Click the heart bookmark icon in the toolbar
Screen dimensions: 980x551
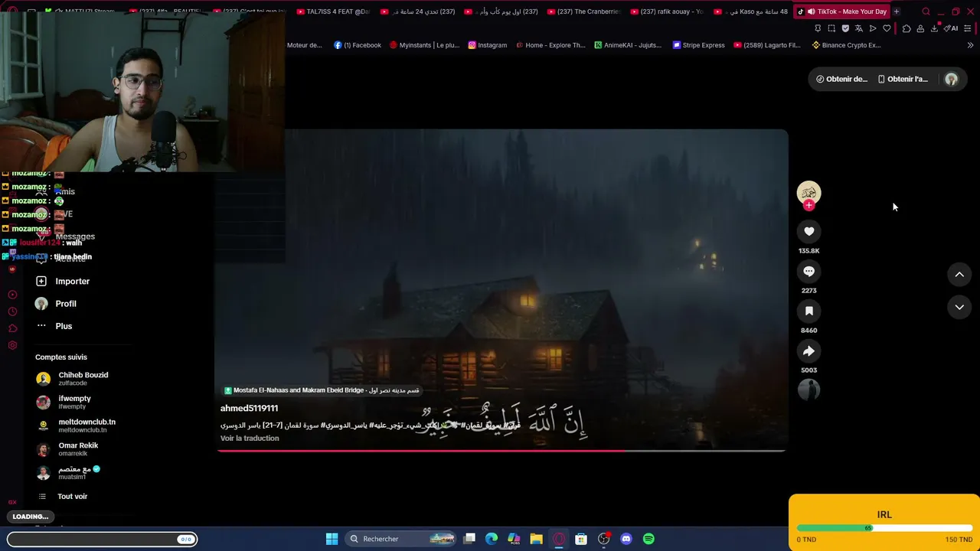point(887,28)
